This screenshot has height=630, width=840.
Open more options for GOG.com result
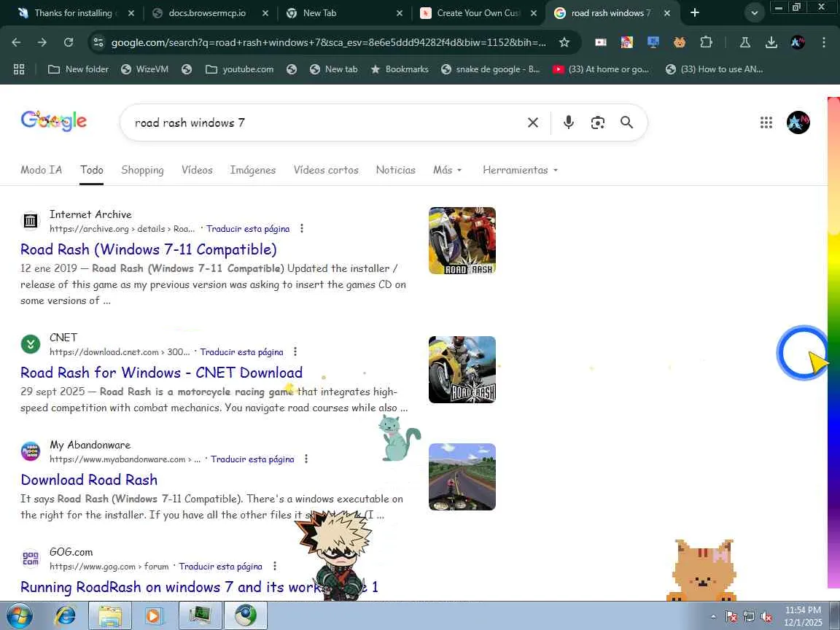[275, 567]
